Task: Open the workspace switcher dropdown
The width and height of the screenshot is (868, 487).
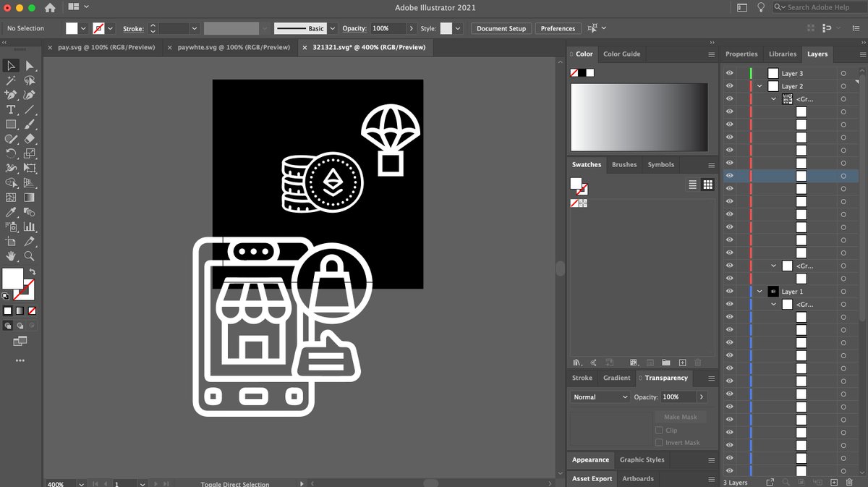Action: (77, 7)
